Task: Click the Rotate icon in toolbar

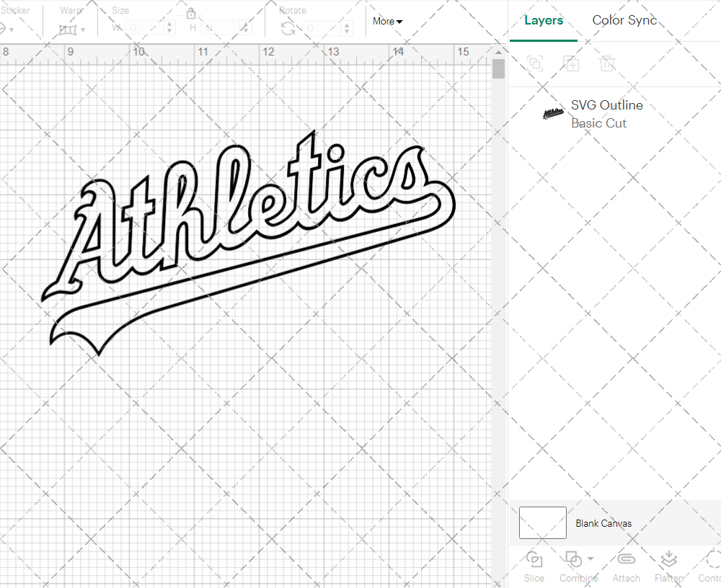Action: pyautogui.click(x=288, y=28)
